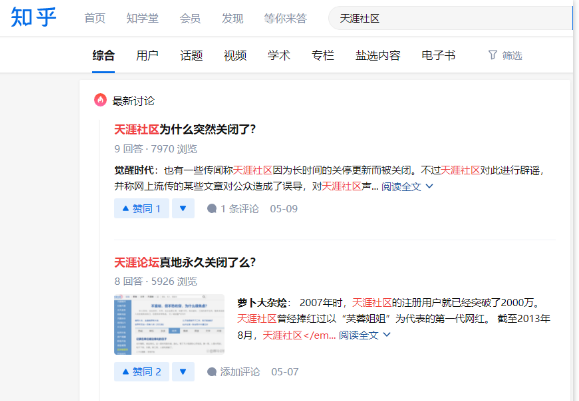The height and width of the screenshot is (401, 579).
Task: Open the answer's screenshot thumbnail
Action: 169,325
